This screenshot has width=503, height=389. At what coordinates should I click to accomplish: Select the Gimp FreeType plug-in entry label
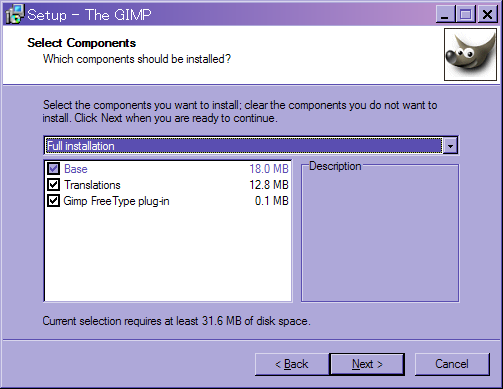coord(116,201)
